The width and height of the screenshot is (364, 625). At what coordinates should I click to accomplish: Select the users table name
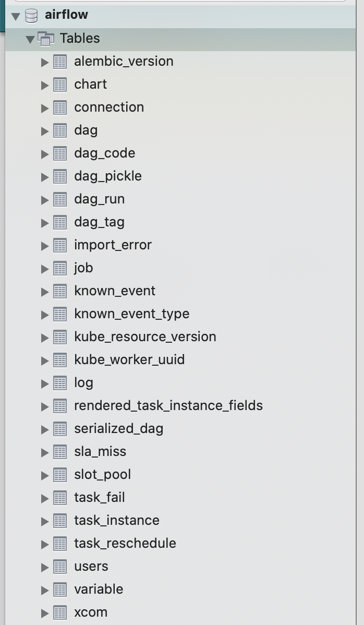91,567
